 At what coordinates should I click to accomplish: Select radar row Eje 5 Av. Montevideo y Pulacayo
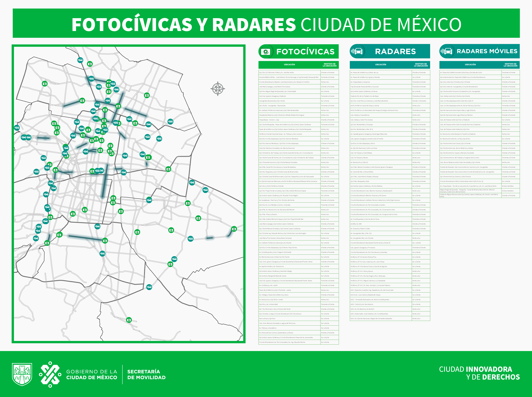click(390, 125)
